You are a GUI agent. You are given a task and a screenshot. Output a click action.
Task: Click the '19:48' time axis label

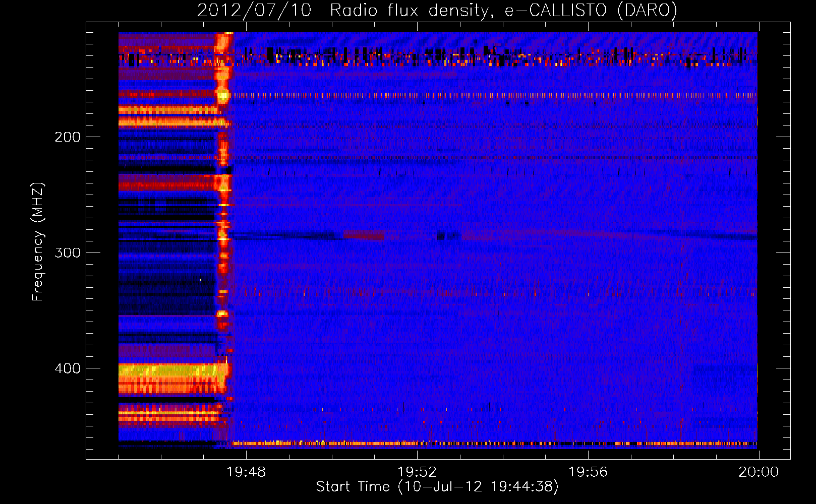(246, 472)
